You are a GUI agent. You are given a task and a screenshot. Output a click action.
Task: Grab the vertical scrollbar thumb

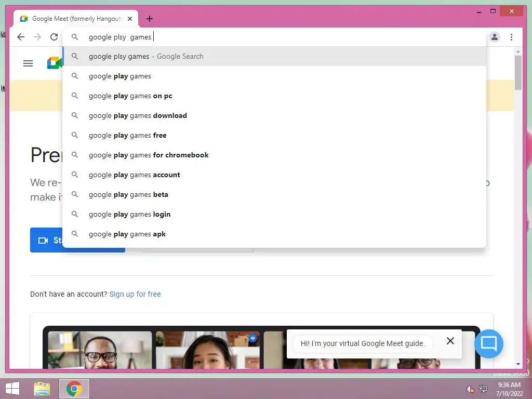click(x=518, y=73)
